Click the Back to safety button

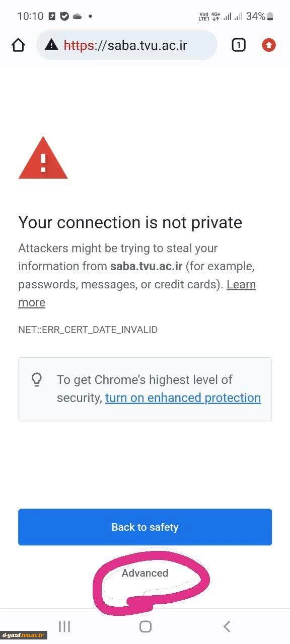[145, 527]
